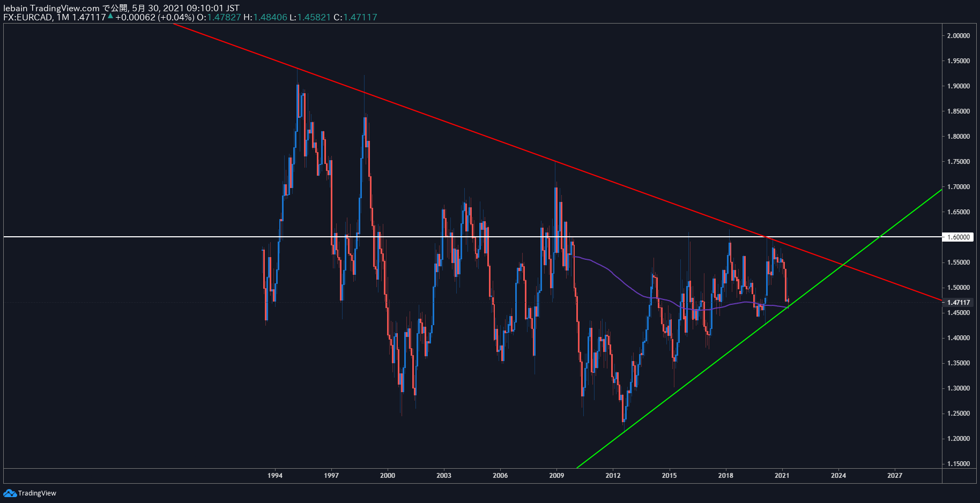Image resolution: width=980 pixels, height=503 pixels.
Task: Click the high value H:1.48406
Action: [265, 17]
